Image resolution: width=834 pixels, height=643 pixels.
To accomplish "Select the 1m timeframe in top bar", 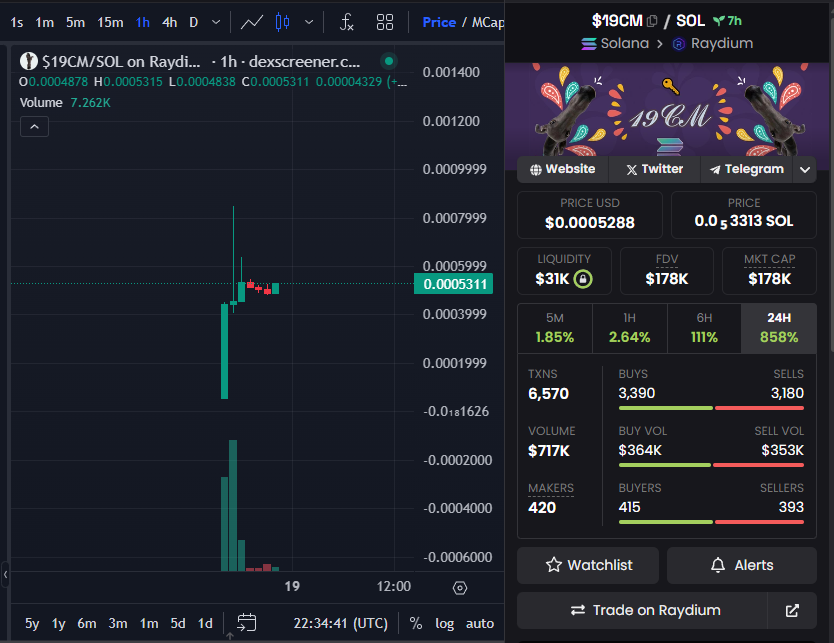I will tap(45, 22).
